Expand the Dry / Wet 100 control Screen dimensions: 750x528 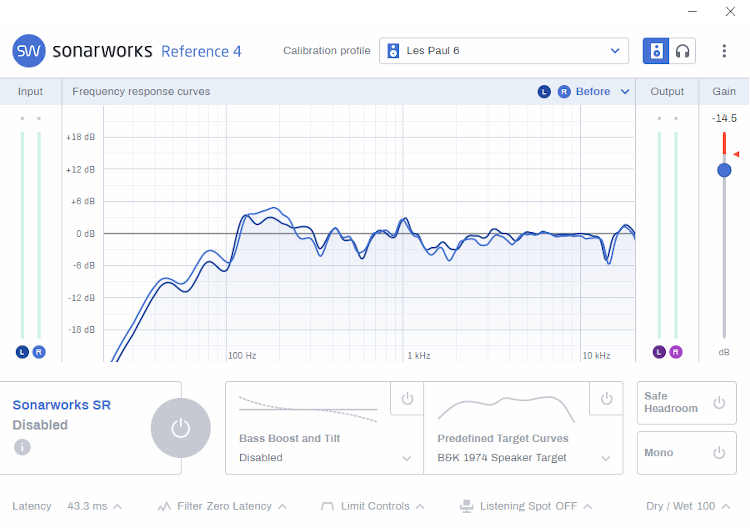[726, 506]
